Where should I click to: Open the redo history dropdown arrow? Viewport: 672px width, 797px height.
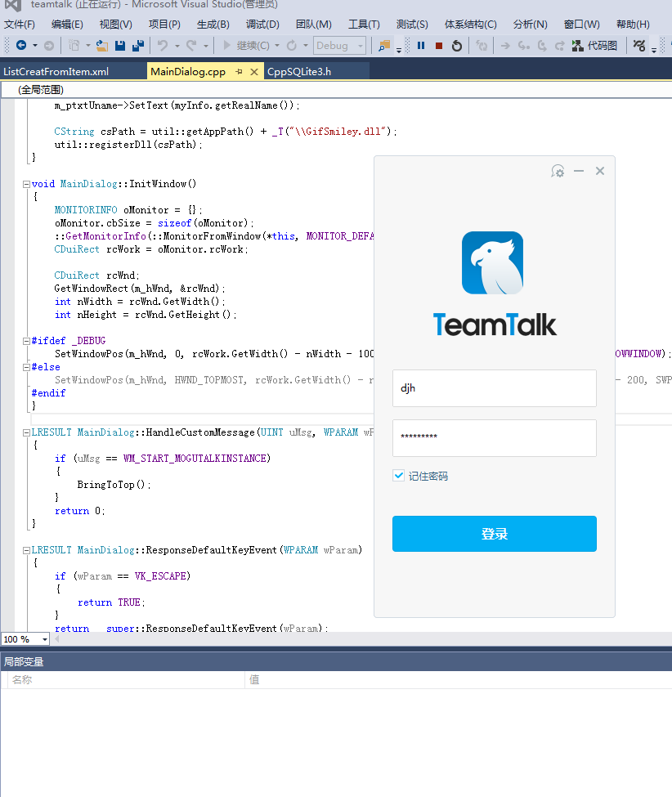coord(205,46)
